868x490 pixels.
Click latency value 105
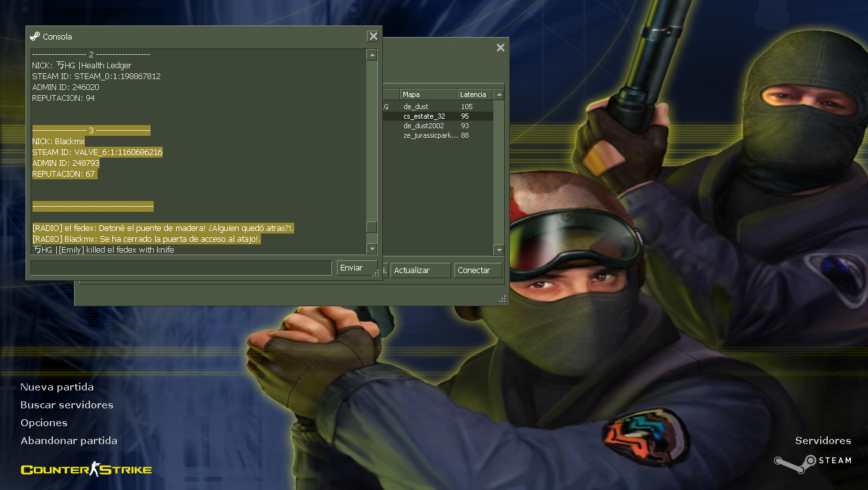pos(467,107)
